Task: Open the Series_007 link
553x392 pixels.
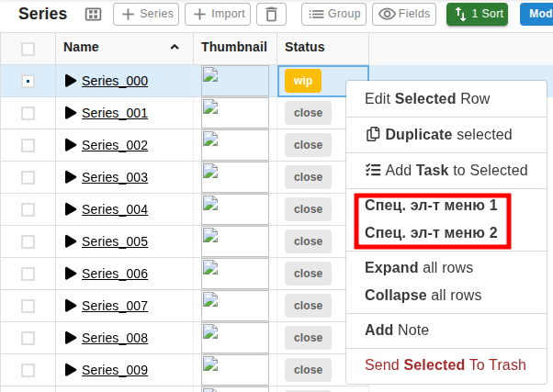Action: (x=115, y=306)
